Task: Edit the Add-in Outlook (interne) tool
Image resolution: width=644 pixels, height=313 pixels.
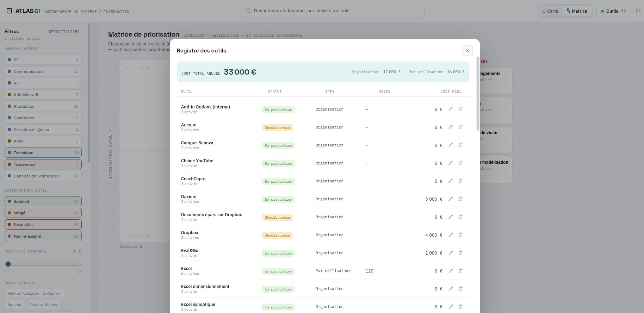Action: pos(451,109)
